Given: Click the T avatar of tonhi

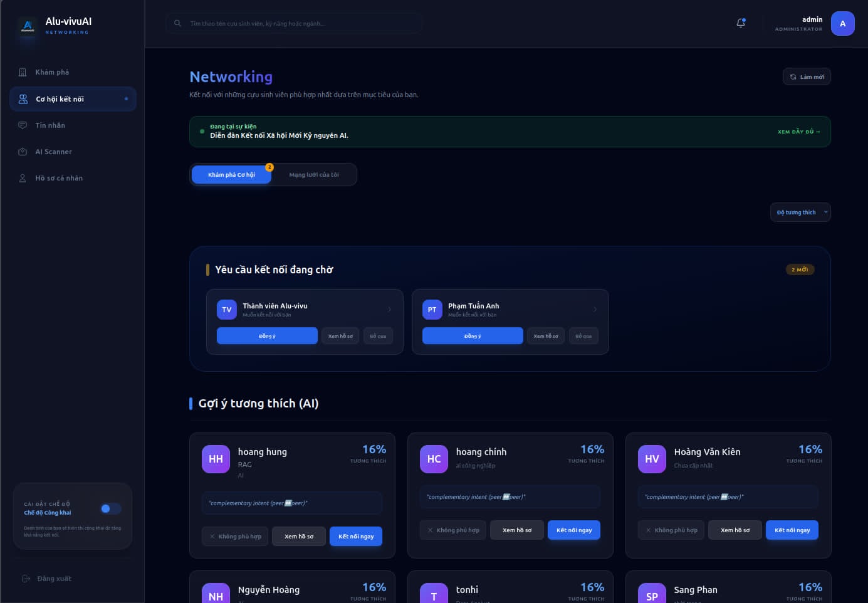Looking at the screenshot, I should (434, 593).
